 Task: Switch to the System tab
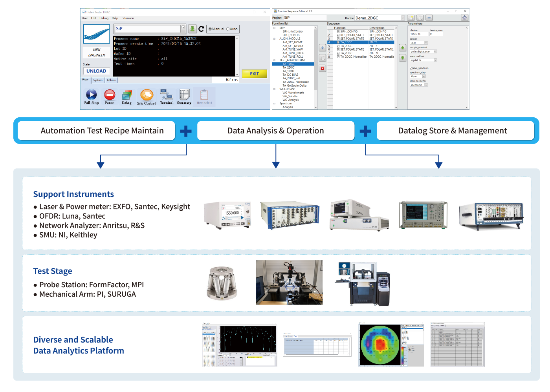(98, 80)
